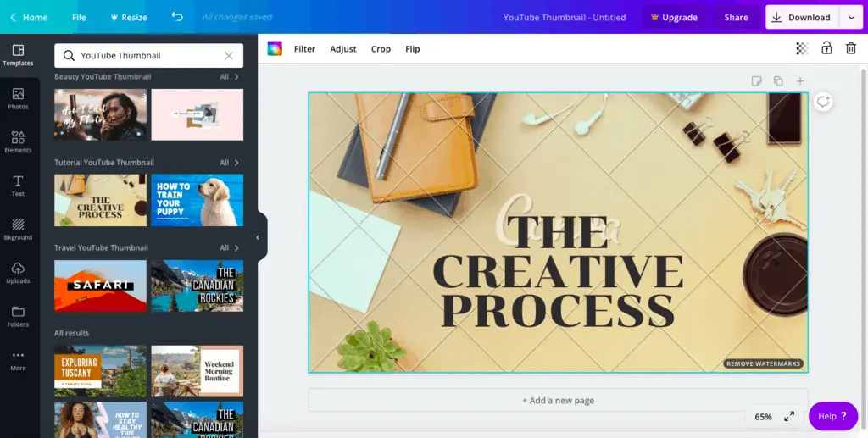Click the Share button
868x438 pixels.
coord(736,17)
